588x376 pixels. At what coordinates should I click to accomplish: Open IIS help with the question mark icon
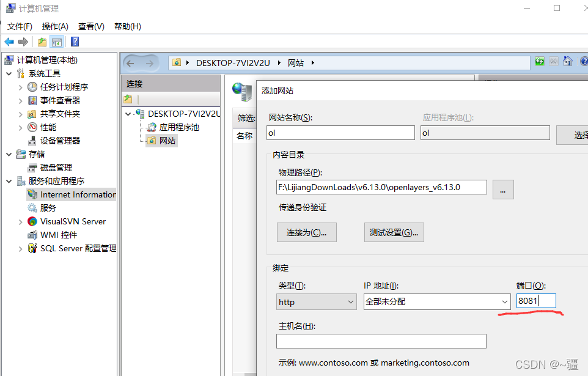[584, 62]
